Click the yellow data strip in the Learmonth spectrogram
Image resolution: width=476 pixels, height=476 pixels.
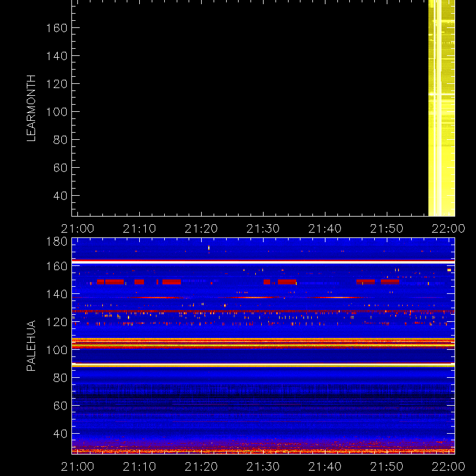441,108
